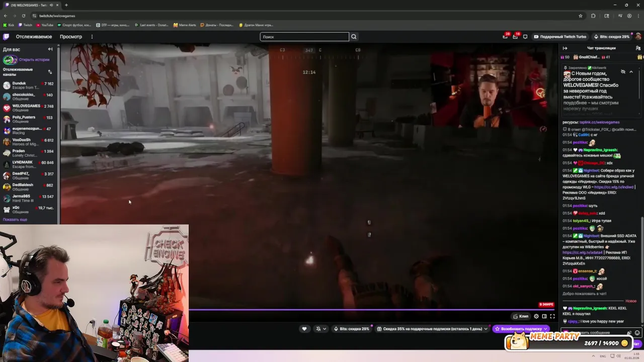
Task: Open the emote picker in chat input
Action: click(637, 333)
